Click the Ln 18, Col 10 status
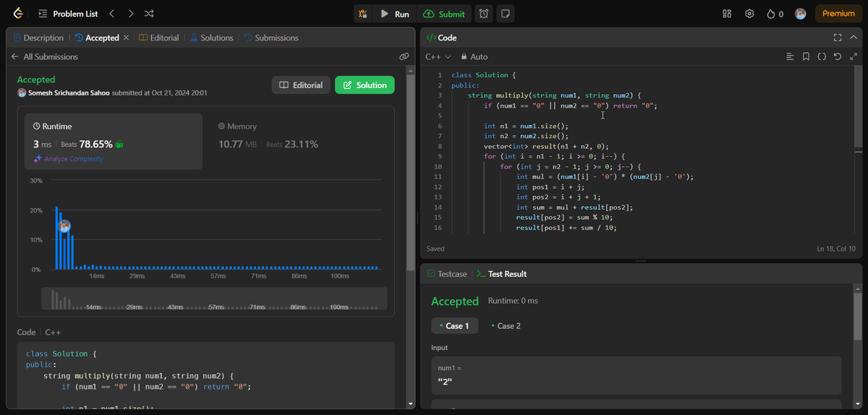 (835, 249)
